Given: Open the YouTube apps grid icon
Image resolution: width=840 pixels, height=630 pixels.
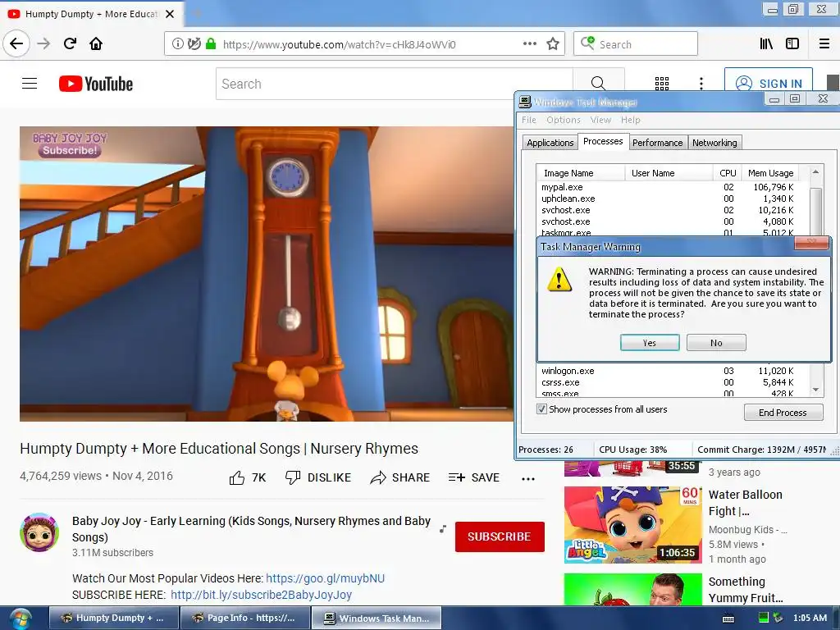Looking at the screenshot, I should pyautogui.click(x=662, y=83).
